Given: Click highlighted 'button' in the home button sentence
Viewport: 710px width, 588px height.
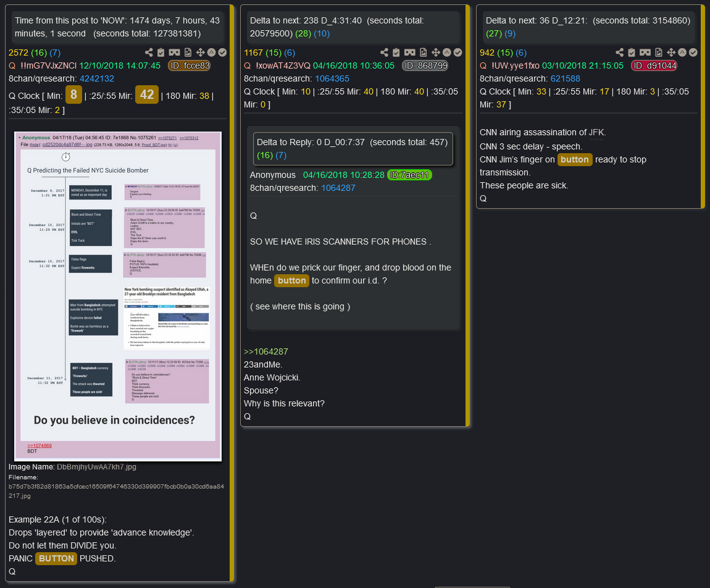Looking at the screenshot, I should 291,280.
